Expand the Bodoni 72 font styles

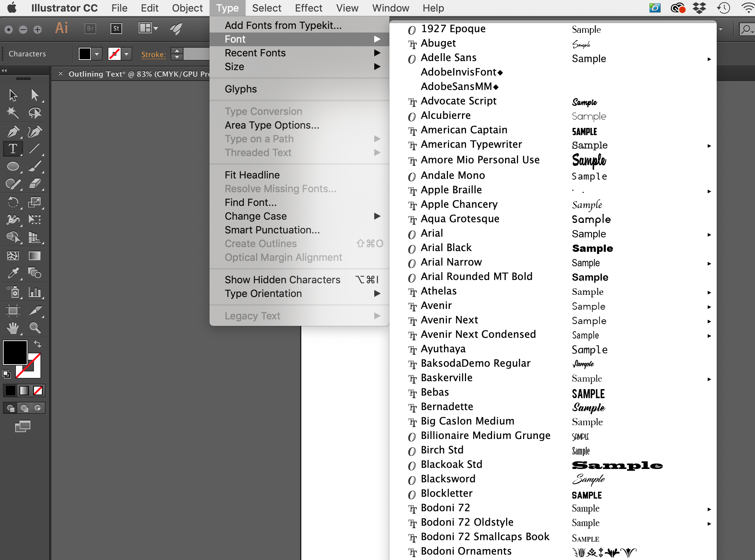709,509
